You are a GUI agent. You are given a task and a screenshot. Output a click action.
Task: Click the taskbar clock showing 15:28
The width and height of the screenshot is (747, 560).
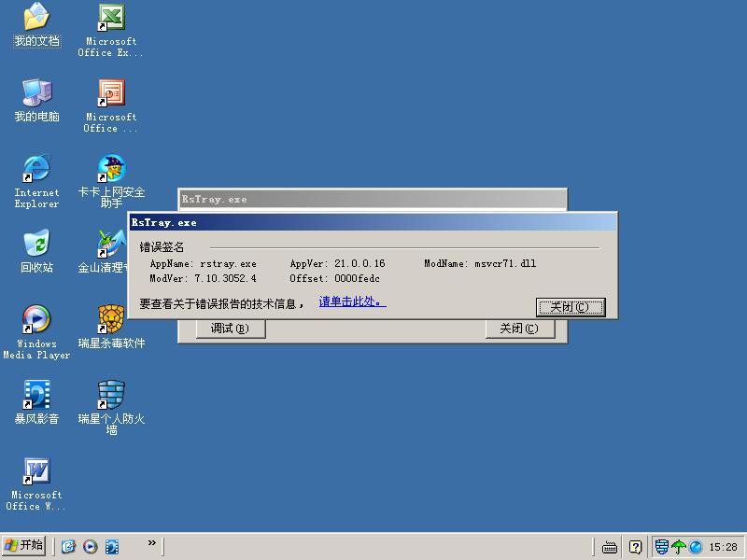point(723,547)
